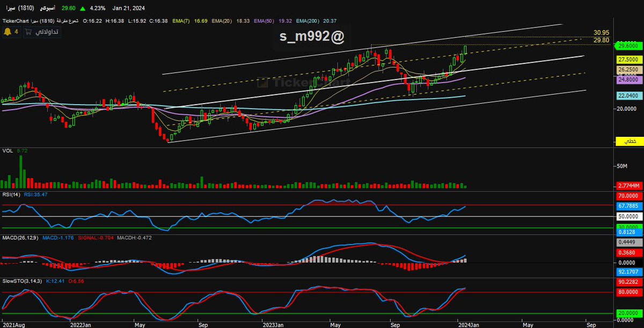Click the yellow 27.5000 EMA price tag

(x=629, y=60)
